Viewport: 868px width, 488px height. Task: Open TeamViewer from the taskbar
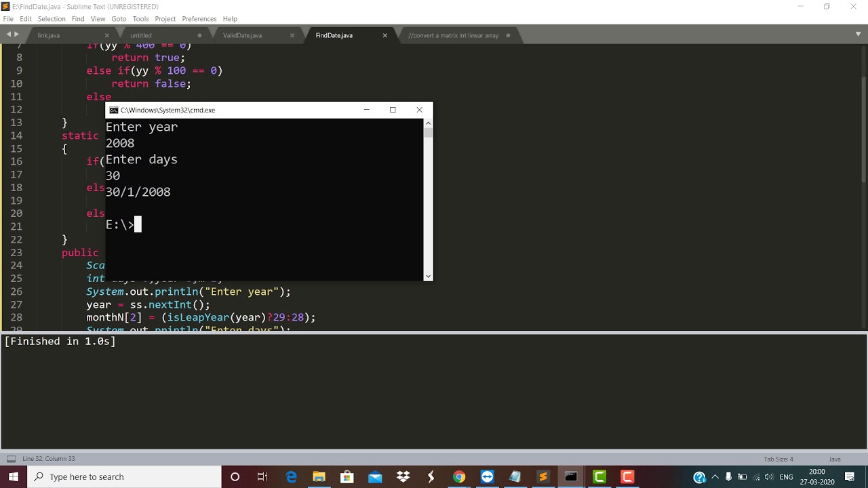pyautogui.click(x=487, y=476)
